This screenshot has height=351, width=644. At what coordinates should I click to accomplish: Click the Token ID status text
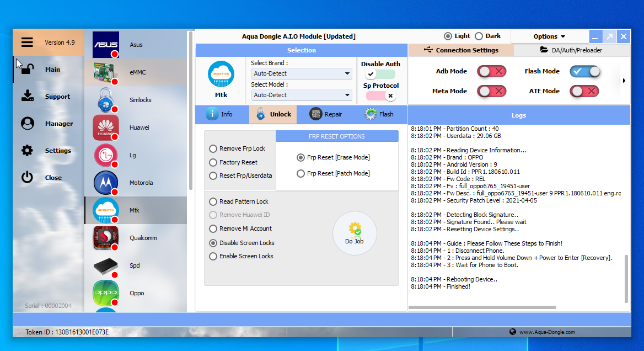pos(67,332)
